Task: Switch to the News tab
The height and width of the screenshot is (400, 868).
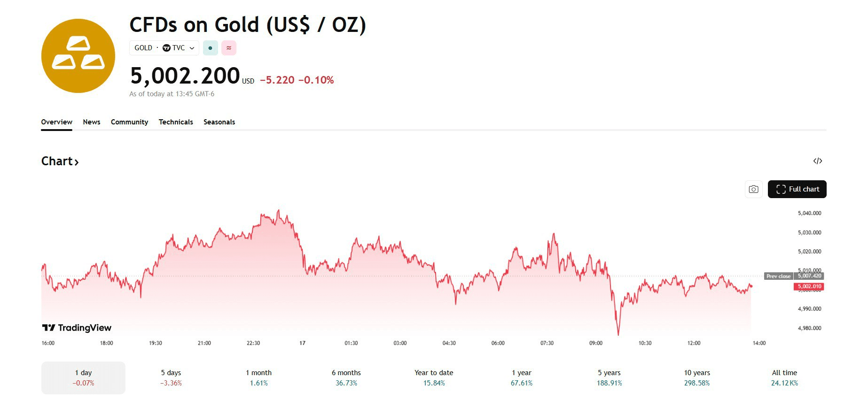Action: [x=92, y=122]
